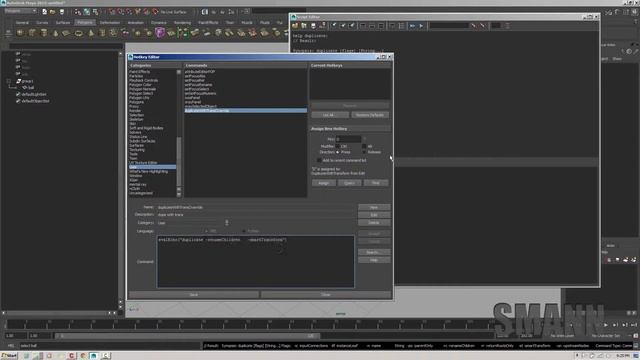Select the MEL language radio button

tap(206, 231)
